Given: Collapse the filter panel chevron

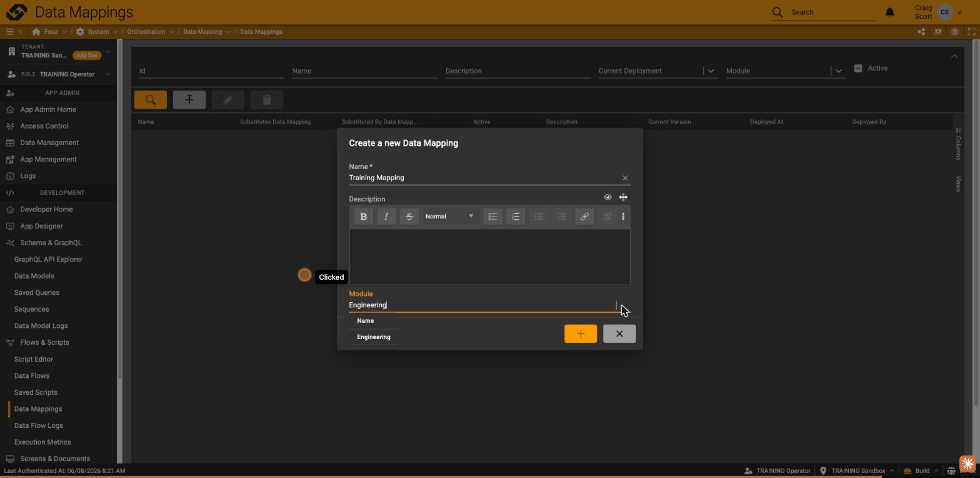Looking at the screenshot, I should tap(954, 56).
